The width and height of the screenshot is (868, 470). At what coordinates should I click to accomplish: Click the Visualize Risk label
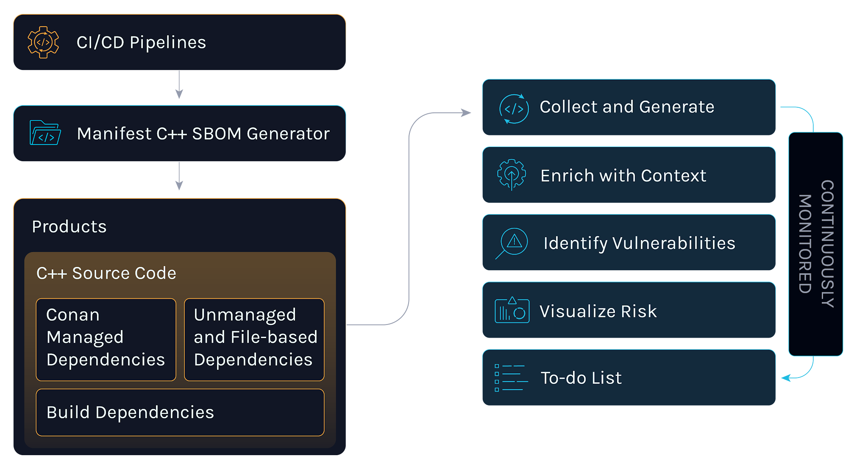click(x=598, y=311)
